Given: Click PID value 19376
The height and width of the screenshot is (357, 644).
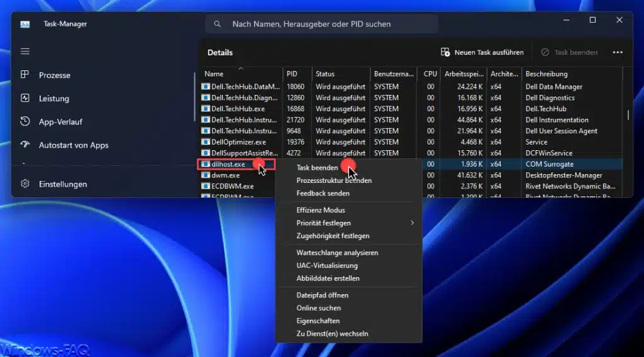Looking at the screenshot, I should pos(296,142).
